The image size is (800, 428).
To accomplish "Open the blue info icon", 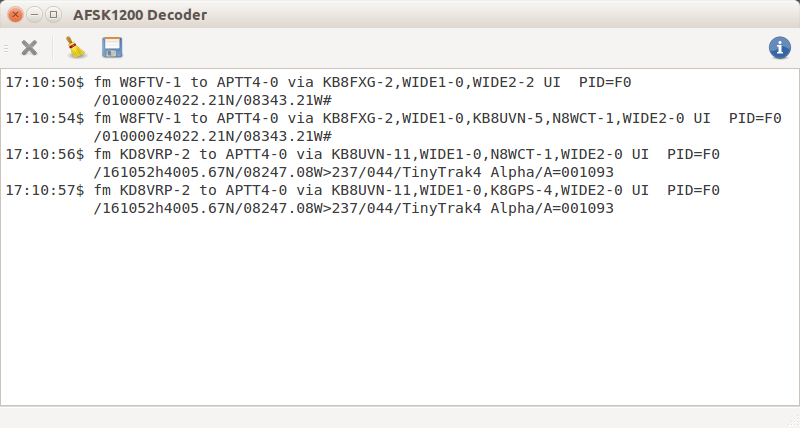I will coord(780,48).
